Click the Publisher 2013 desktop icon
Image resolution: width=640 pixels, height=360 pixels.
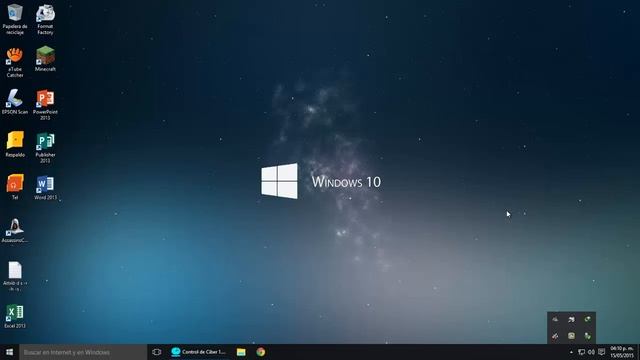pos(45,148)
